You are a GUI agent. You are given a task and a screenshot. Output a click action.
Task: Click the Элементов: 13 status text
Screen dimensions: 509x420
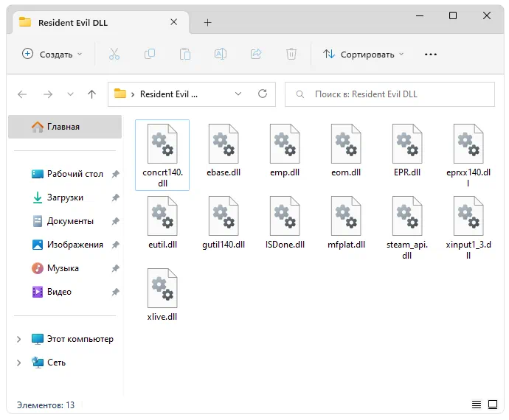tap(46, 405)
